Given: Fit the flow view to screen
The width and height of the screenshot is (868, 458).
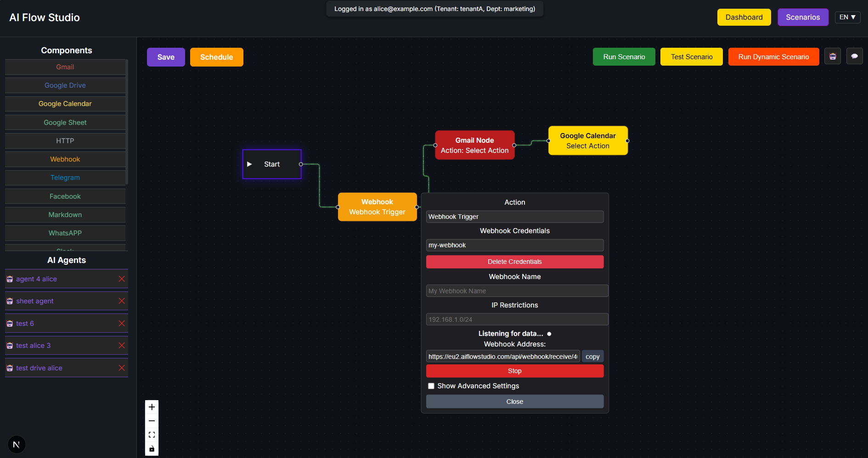Looking at the screenshot, I should pyautogui.click(x=152, y=434).
